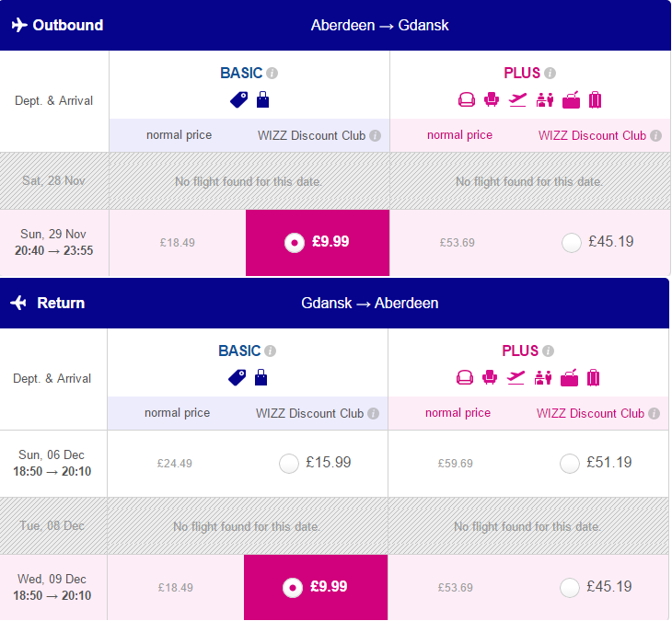Click the outbound BASIC info icon
672x621 pixels.
click(272, 74)
